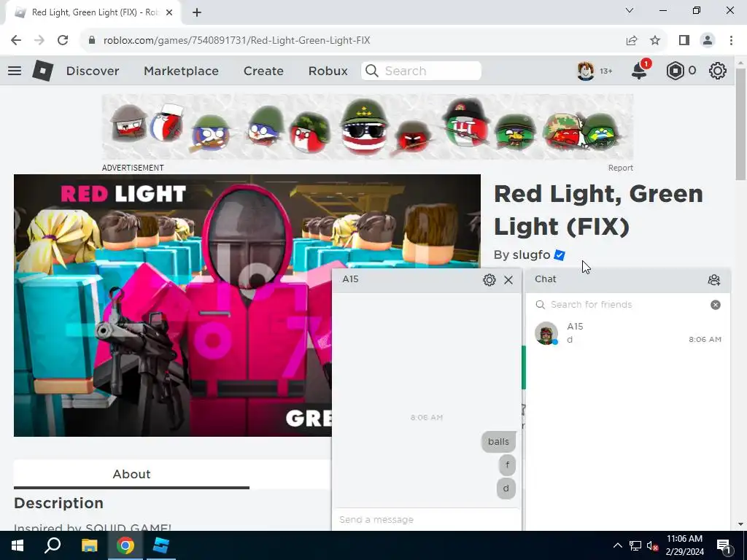
Task: Open A15 chat settings gear
Action: coord(489,279)
